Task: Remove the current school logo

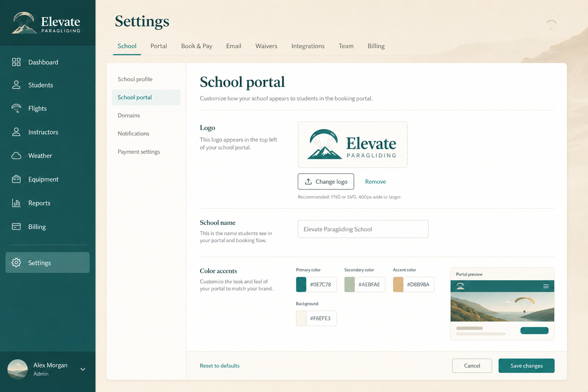Action: pos(375,181)
